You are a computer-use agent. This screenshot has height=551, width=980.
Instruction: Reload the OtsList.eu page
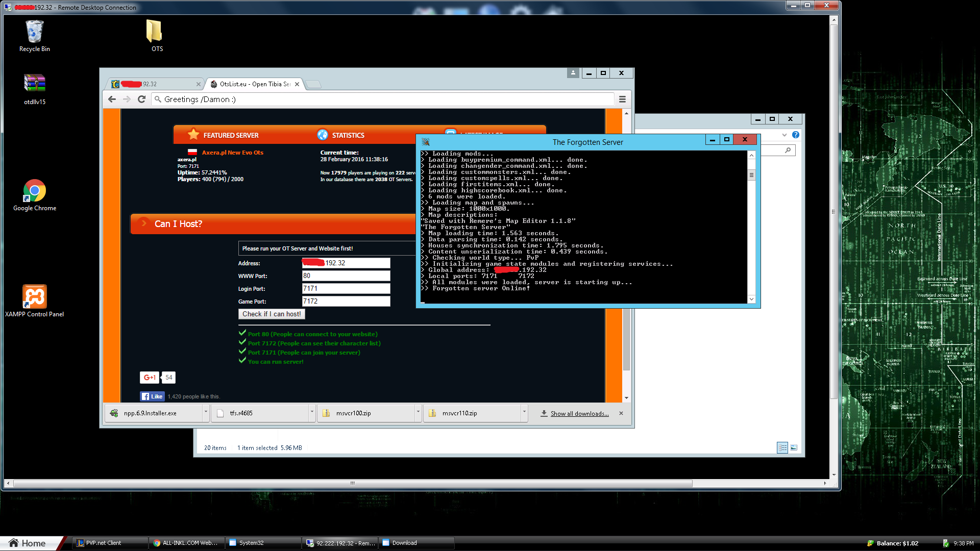[x=142, y=99]
